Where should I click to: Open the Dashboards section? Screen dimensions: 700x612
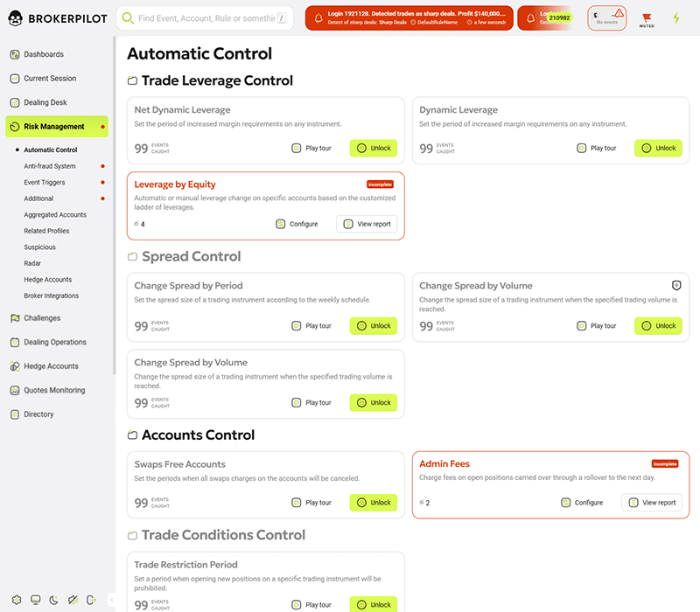tap(44, 53)
